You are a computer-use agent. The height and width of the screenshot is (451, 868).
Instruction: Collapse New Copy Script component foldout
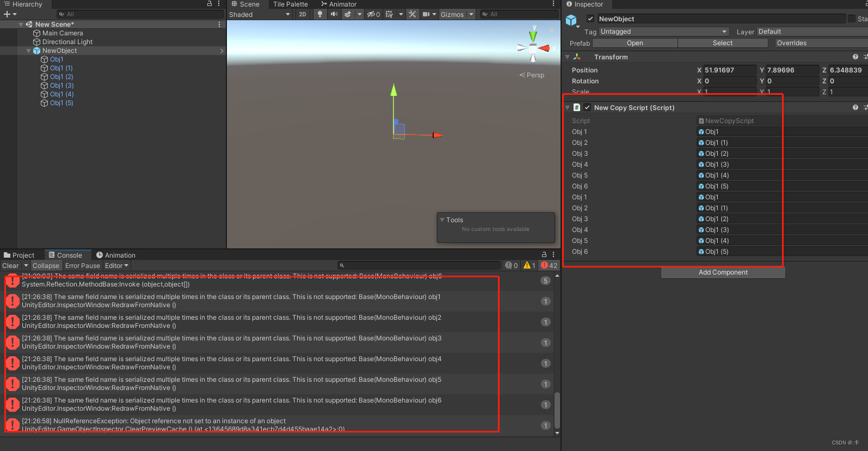click(x=568, y=107)
